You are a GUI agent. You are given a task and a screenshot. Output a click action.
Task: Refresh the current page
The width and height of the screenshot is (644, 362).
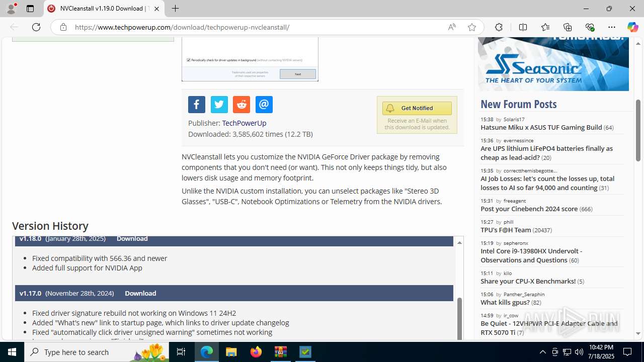click(36, 27)
